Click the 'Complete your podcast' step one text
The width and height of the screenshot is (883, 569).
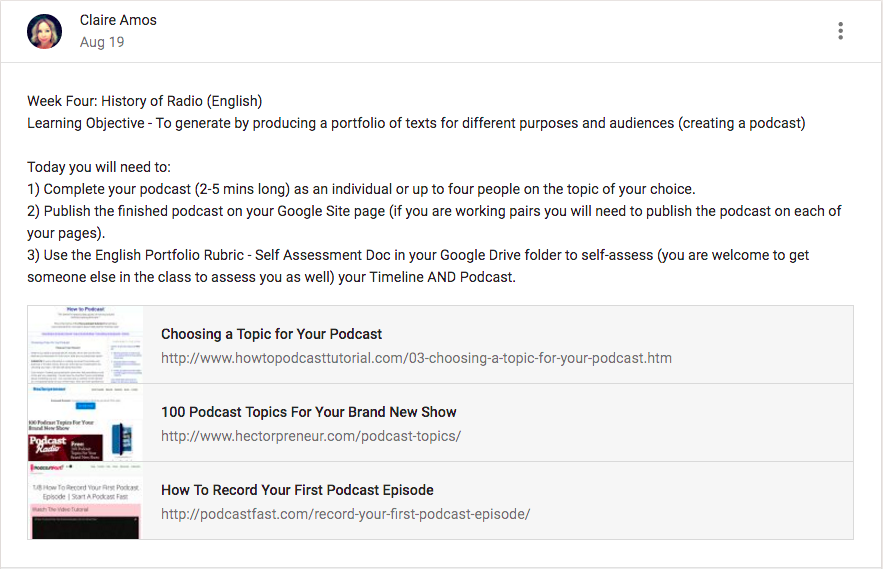pyautogui.click(x=360, y=189)
